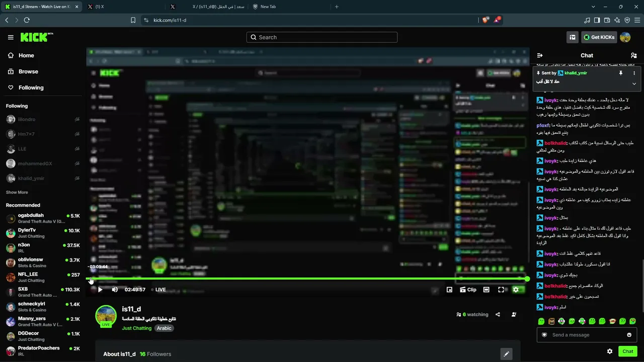Open the Brave VPN shield icon

point(627,20)
